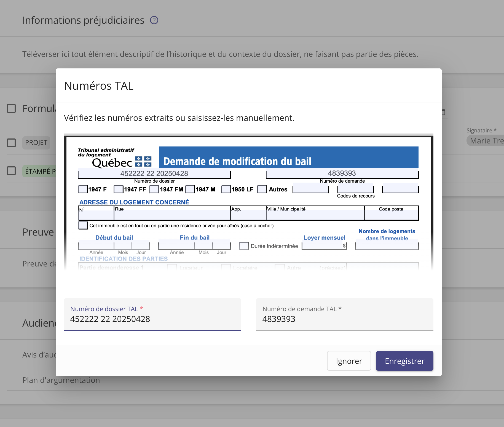Click the calendar icon behind the dialog

443,112
